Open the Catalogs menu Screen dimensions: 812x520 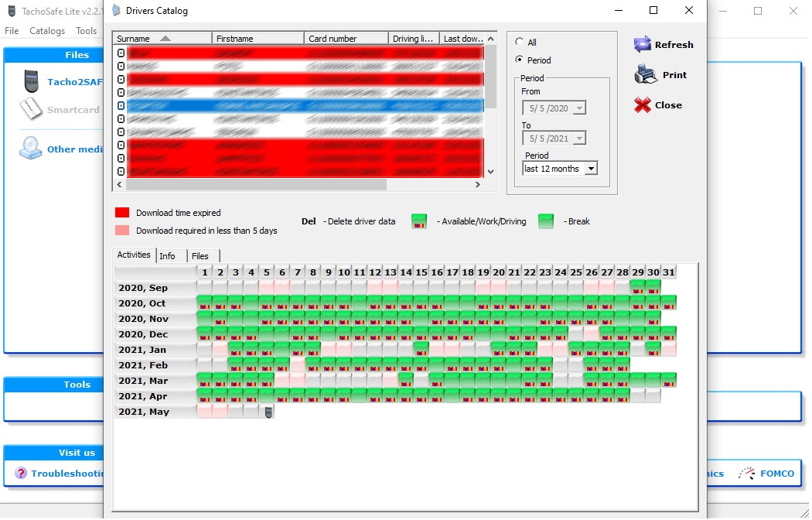tap(46, 30)
